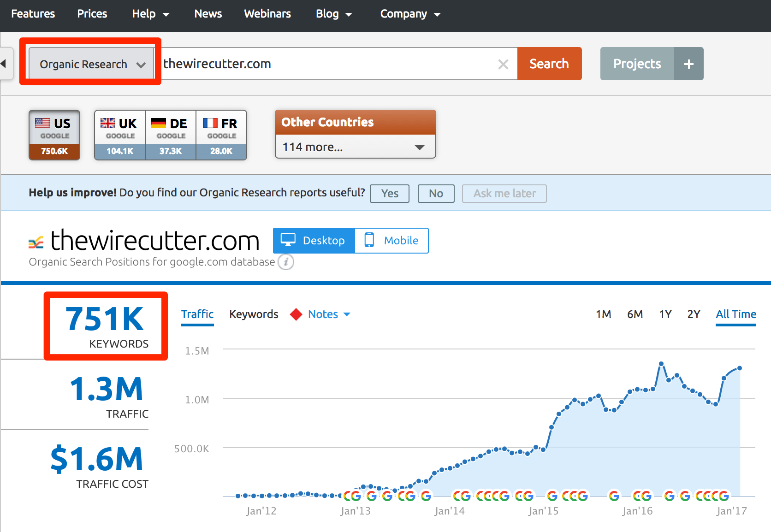Select the UK Google database flag
Image resolution: width=771 pixels, height=532 pixels.
120,135
